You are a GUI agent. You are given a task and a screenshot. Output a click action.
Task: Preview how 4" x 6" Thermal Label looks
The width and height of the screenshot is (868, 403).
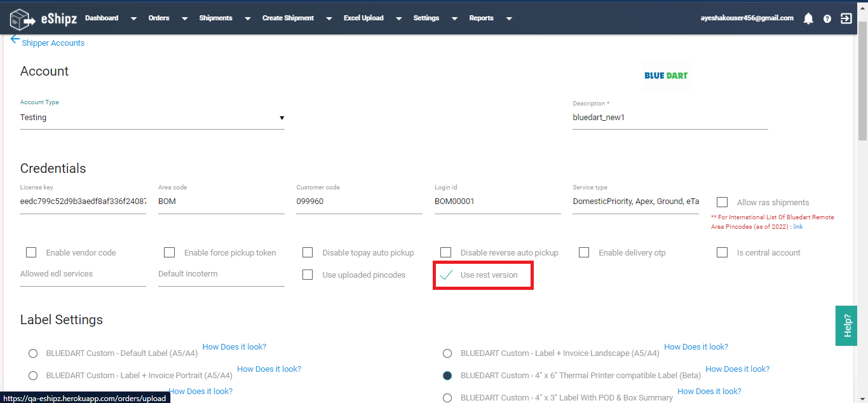click(738, 369)
